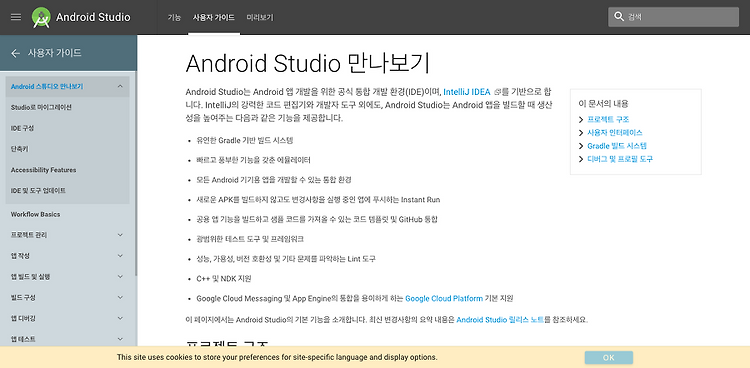Expand the 앱 테스트 section
Viewport: 750px width, 368px height.
[x=120, y=339]
